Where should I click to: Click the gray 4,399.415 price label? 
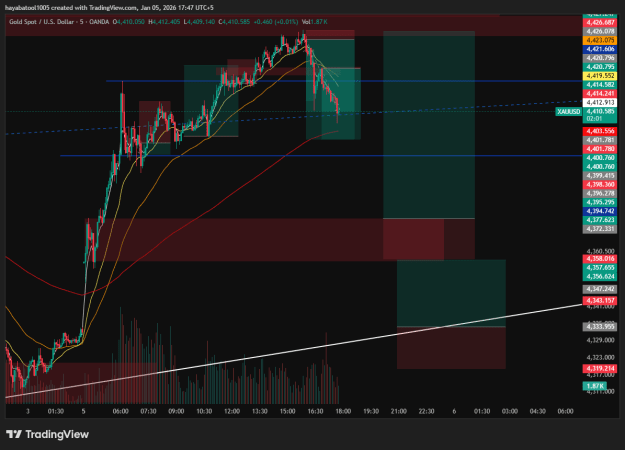pos(600,175)
